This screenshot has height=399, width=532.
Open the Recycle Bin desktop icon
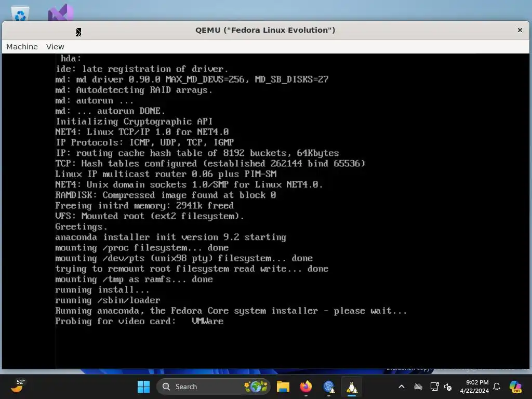(20, 14)
